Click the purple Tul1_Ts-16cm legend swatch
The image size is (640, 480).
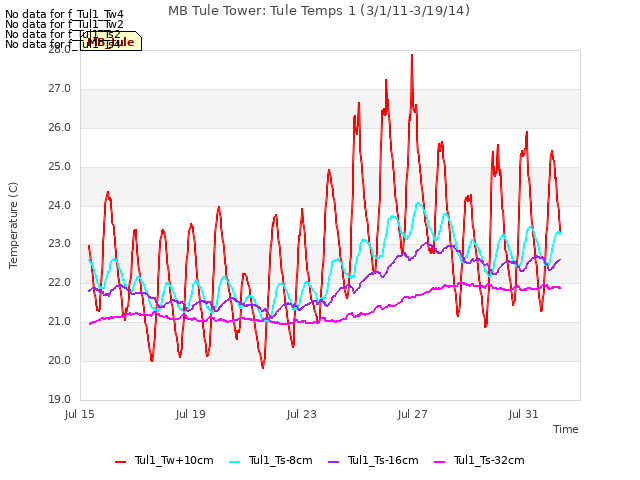coord(333,462)
